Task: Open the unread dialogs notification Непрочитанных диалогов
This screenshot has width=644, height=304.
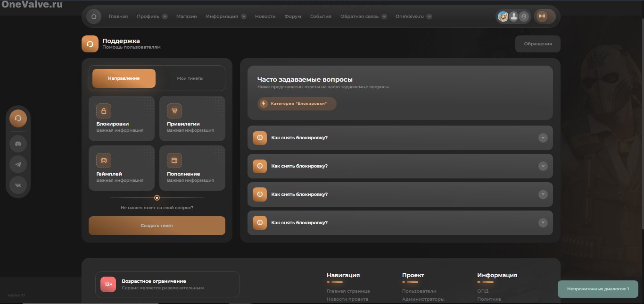Action: [x=597, y=288]
